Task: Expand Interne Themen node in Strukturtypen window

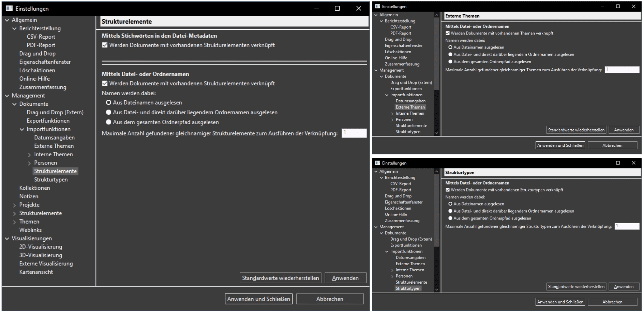Action: tap(392, 270)
